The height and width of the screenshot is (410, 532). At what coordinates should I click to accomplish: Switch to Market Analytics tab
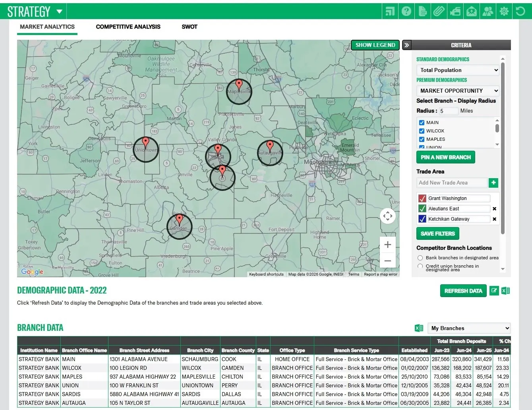point(47,27)
